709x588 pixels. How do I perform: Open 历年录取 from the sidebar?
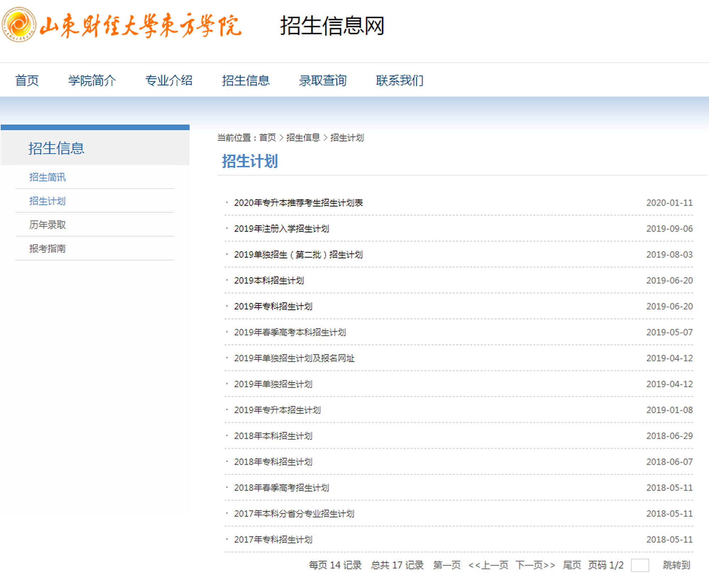coord(48,225)
